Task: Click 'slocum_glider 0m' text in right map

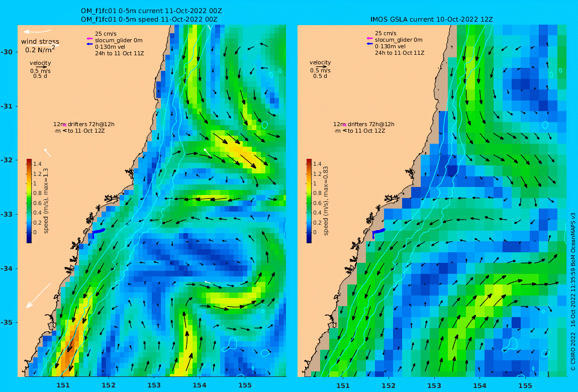Action: (x=399, y=40)
